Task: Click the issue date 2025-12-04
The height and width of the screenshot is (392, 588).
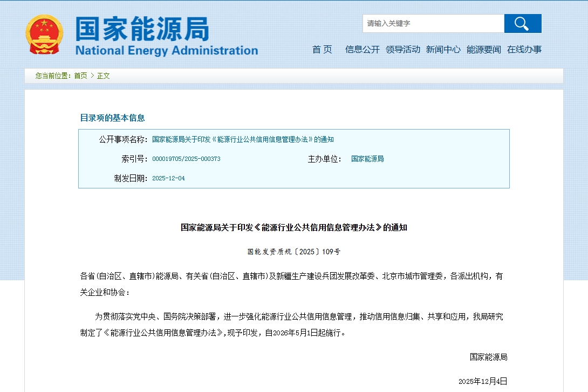Action: tap(168, 179)
